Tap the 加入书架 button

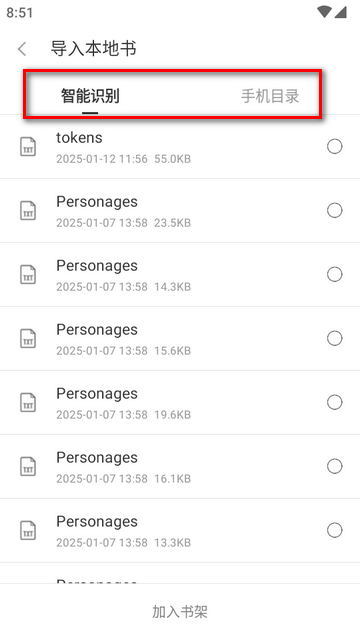(180, 612)
